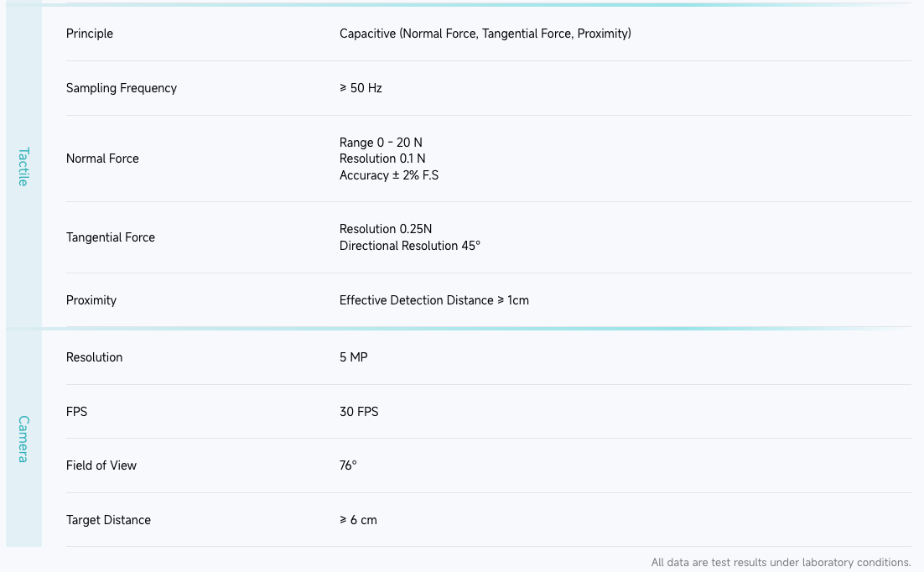Select the Capacitive principle description text
The image size is (924, 572).
pyautogui.click(x=485, y=34)
